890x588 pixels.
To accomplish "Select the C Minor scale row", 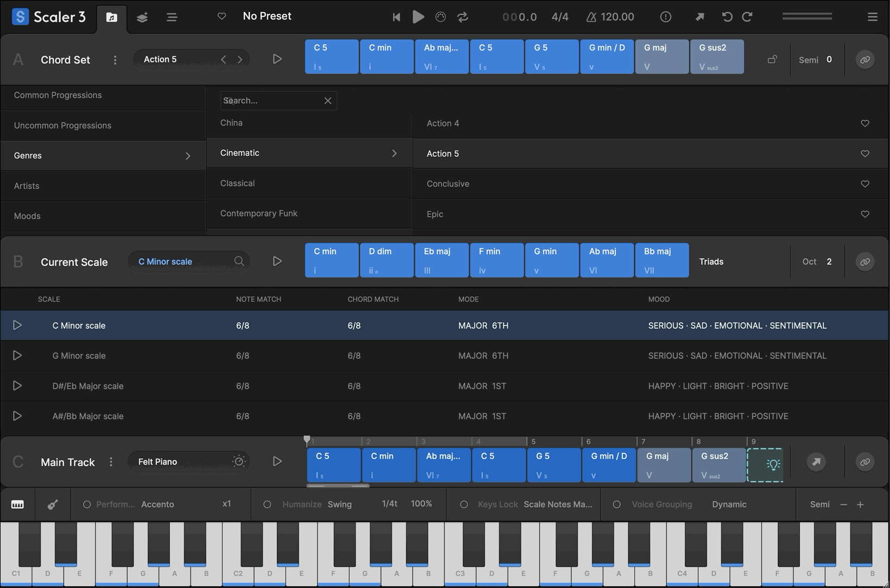I will click(444, 325).
